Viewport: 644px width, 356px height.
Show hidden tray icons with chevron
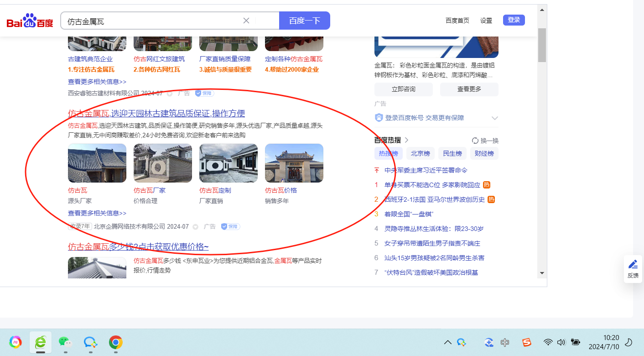click(x=448, y=342)
